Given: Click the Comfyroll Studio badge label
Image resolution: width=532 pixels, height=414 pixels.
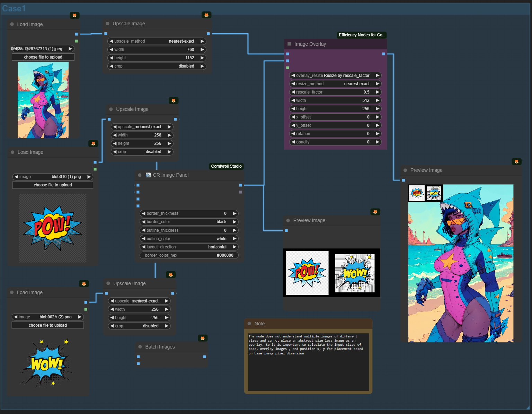Looking at the screenshot, I should pos(226,166).
